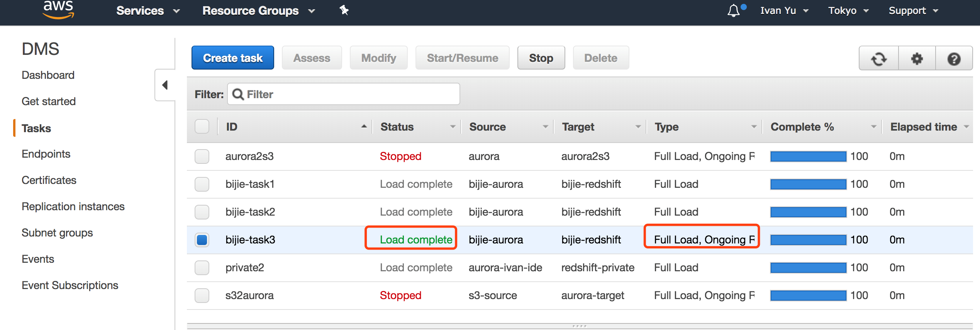The image size is (980, 330).
Task: Open Replication instances
Action: [x=73, y=206]
